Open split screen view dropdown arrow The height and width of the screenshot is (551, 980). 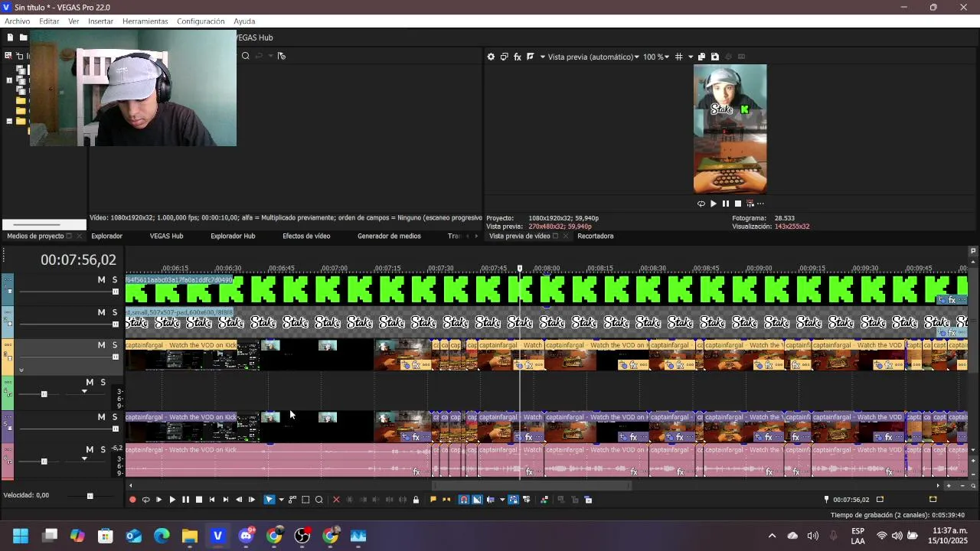tap(543, 57)
